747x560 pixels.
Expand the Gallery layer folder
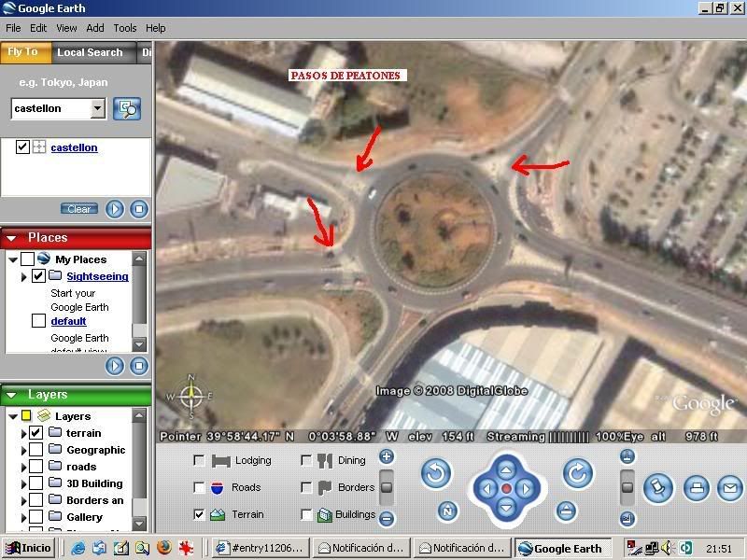24,517
